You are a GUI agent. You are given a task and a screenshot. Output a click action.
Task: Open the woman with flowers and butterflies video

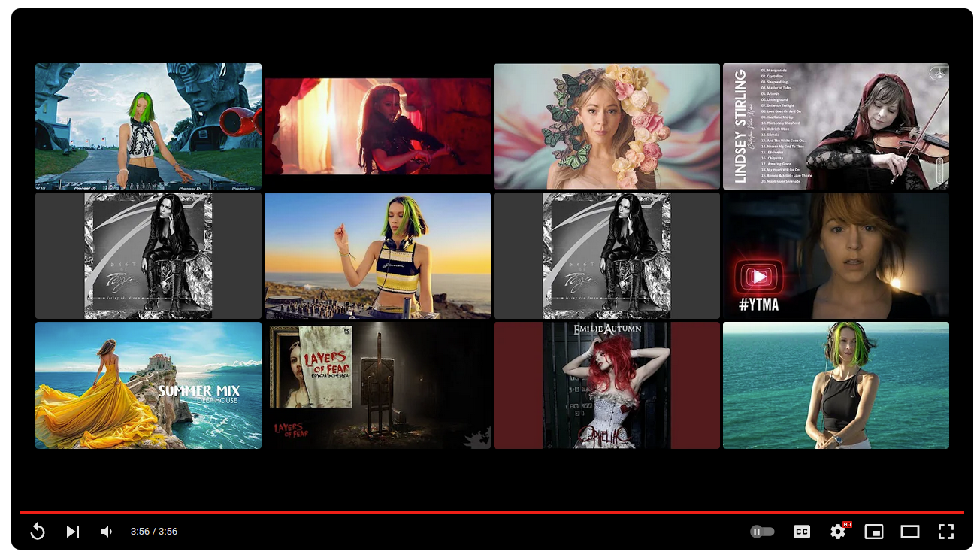[x=606, y=126]
